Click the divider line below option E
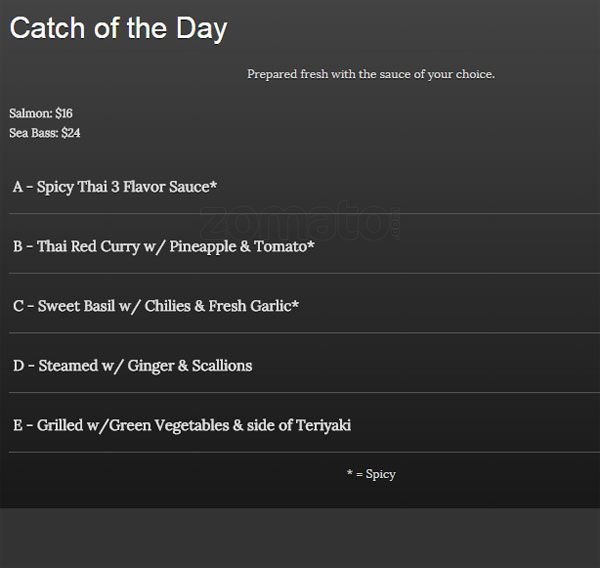 click(300, 452)
